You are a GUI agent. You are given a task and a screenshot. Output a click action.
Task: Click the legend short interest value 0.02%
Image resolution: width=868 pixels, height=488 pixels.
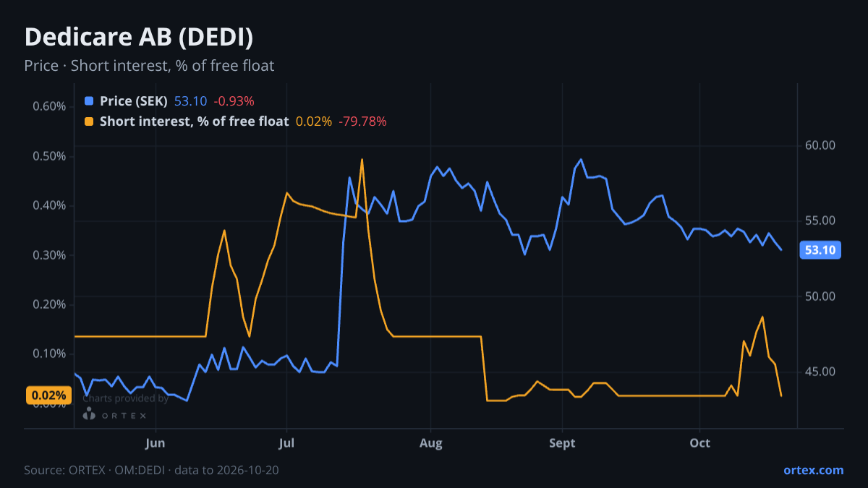pyautogui.click(x=314, y=121)
